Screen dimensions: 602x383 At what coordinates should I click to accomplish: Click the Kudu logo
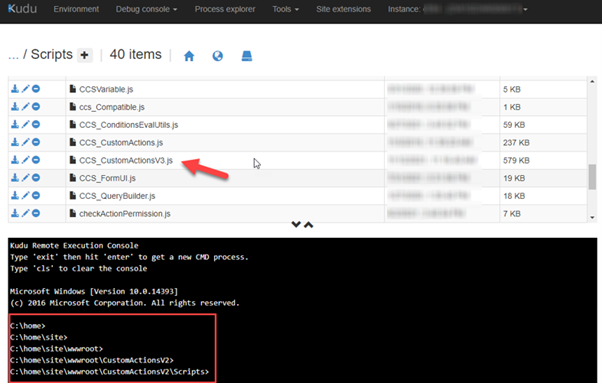[x=22, y=9]
